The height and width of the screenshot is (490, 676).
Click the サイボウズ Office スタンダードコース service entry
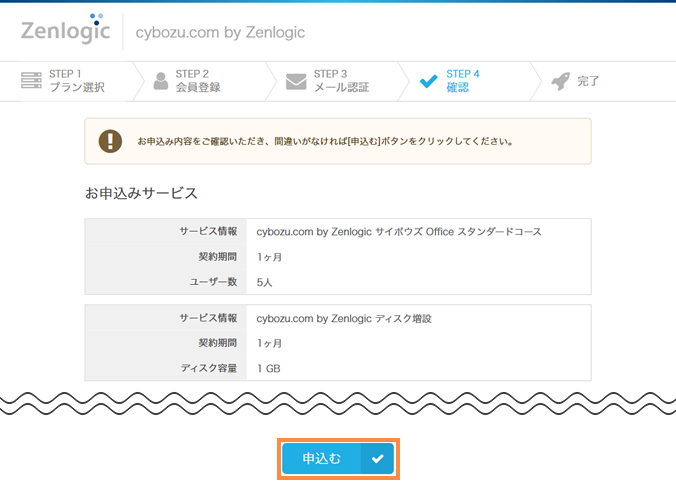pyautogui.click(x=399, y=231)
